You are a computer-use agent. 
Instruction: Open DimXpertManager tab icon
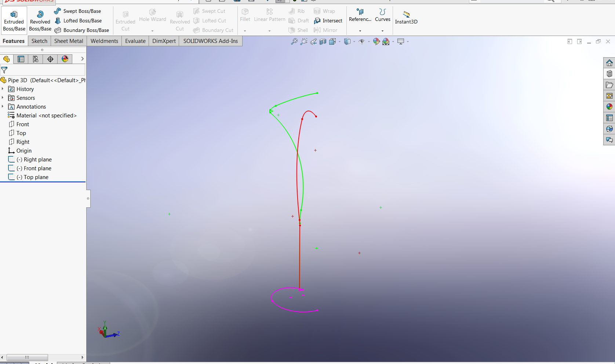tap(50, 59)
